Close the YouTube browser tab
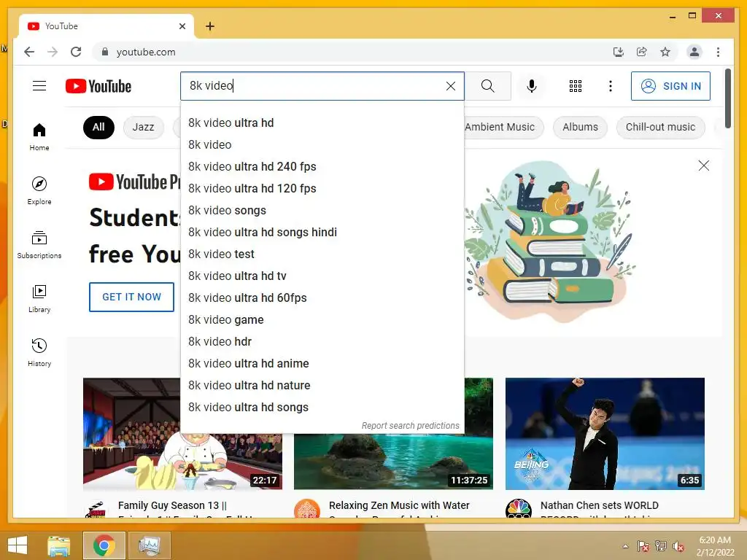 click(182, 26)
